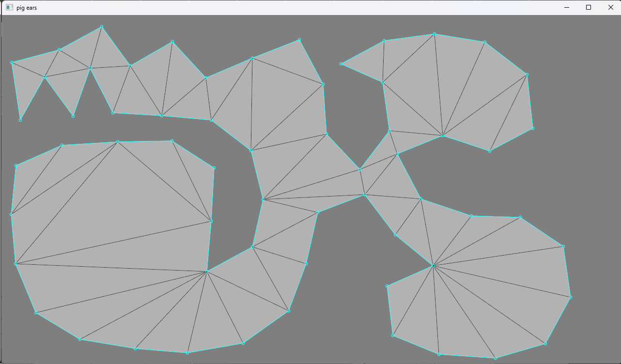Close the pig ears window

610,7
